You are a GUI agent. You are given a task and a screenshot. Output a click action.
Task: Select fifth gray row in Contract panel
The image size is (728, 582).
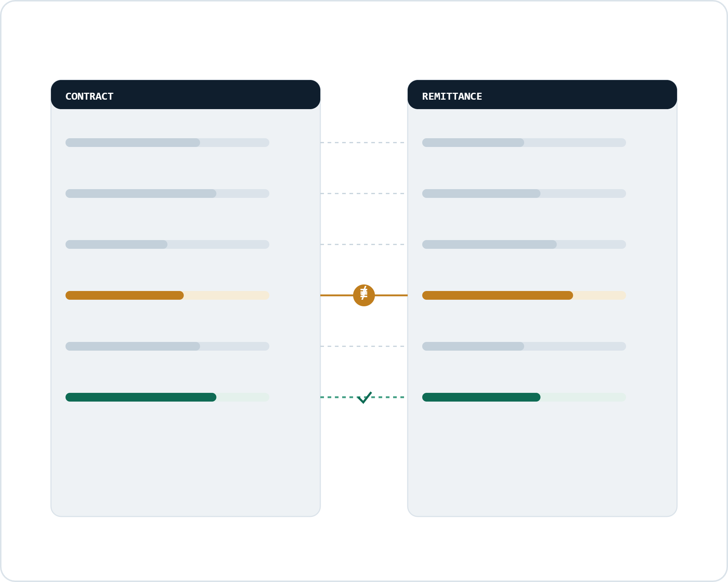click(x=167, y=346)
